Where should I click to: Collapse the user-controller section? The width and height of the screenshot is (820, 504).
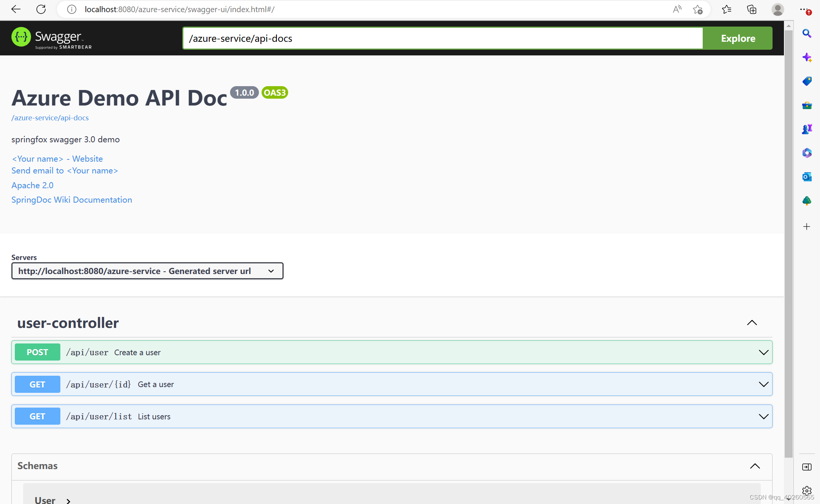click(752, 323)
